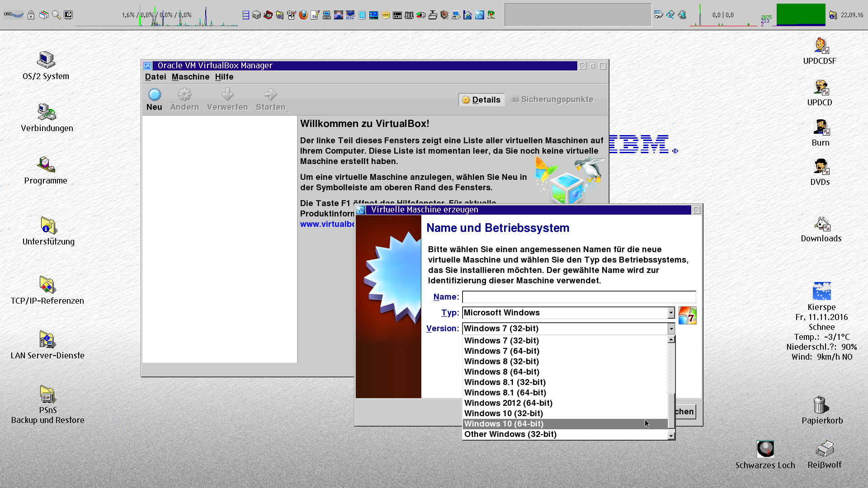868x488 pixels.
Task: Click the info folder icon near the date
Action: tap(833, 15)
